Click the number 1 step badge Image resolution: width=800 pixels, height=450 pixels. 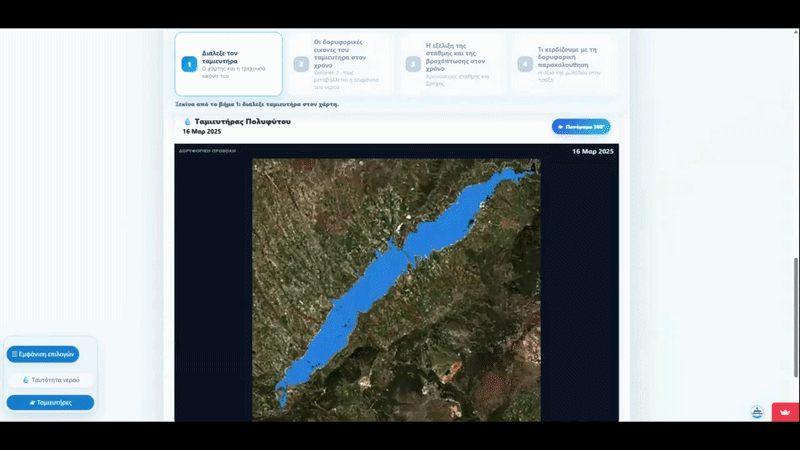click(x=189, y=64)
